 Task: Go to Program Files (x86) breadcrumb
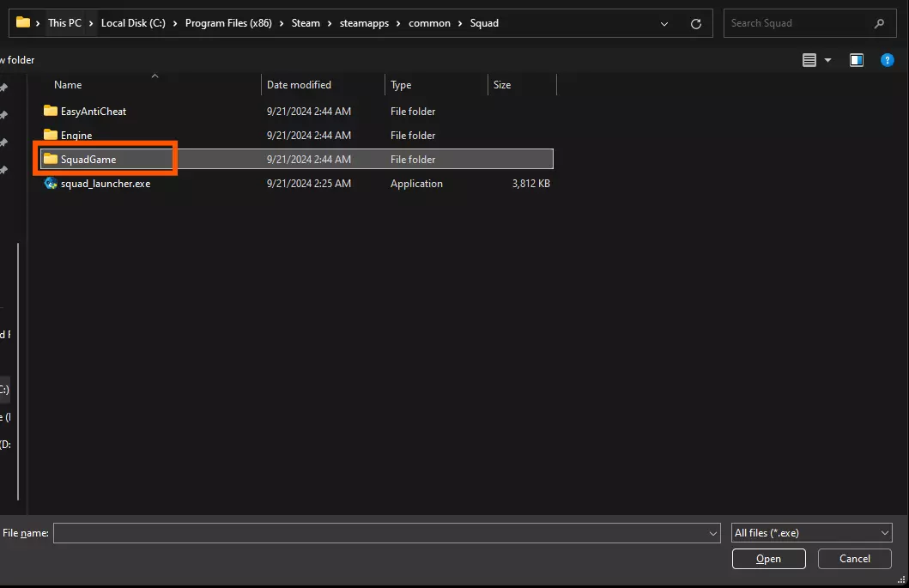coord(228,23)
